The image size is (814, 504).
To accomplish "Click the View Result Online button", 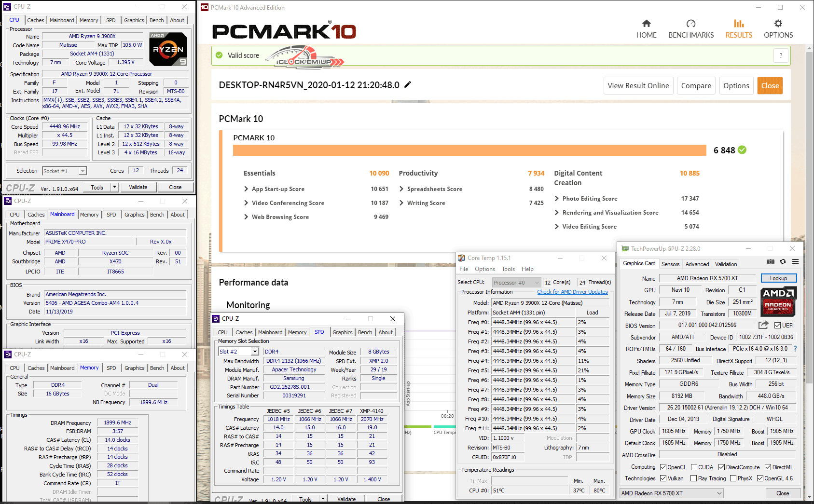I will click(638, 86).
